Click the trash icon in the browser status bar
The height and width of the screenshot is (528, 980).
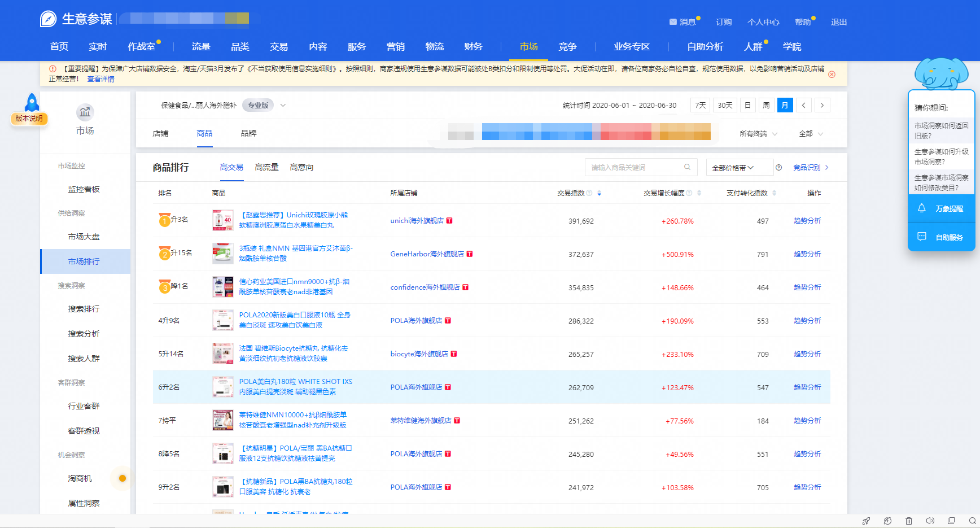pos(908,521)
